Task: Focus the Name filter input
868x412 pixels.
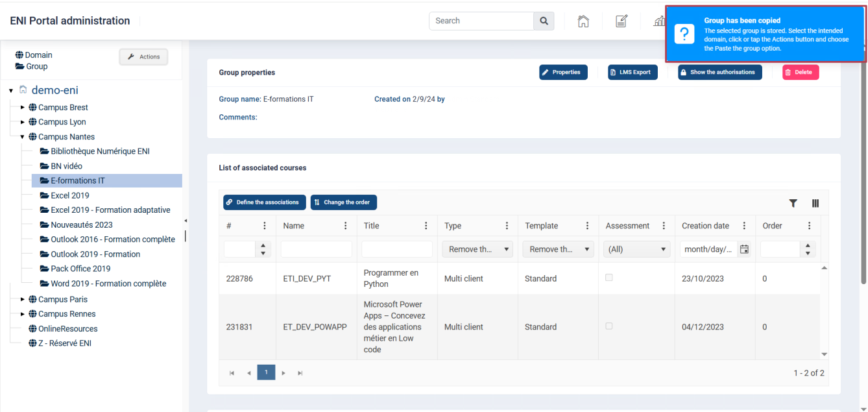Action: (x=317, y=249)
